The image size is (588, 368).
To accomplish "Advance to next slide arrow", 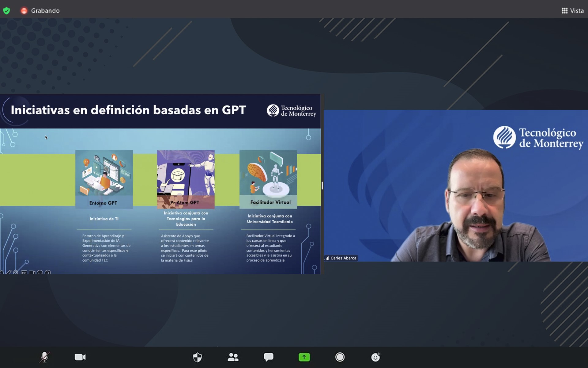I will (48, 272).
